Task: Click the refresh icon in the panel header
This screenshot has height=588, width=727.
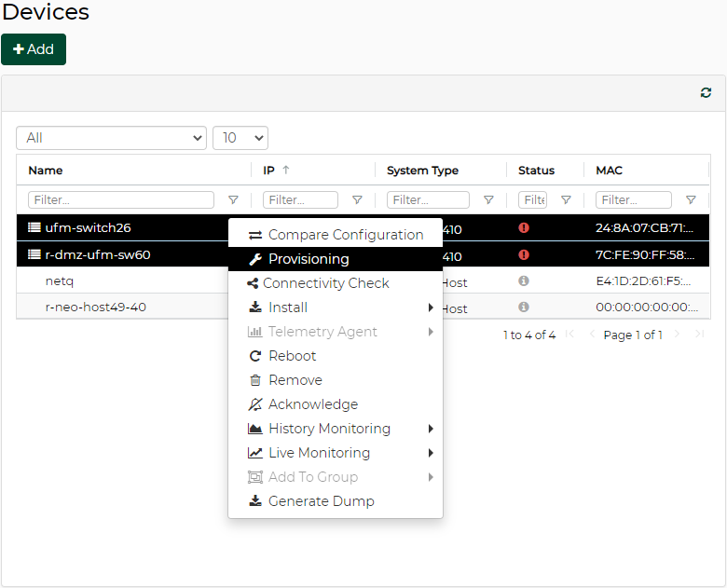Action: (706, 93)
